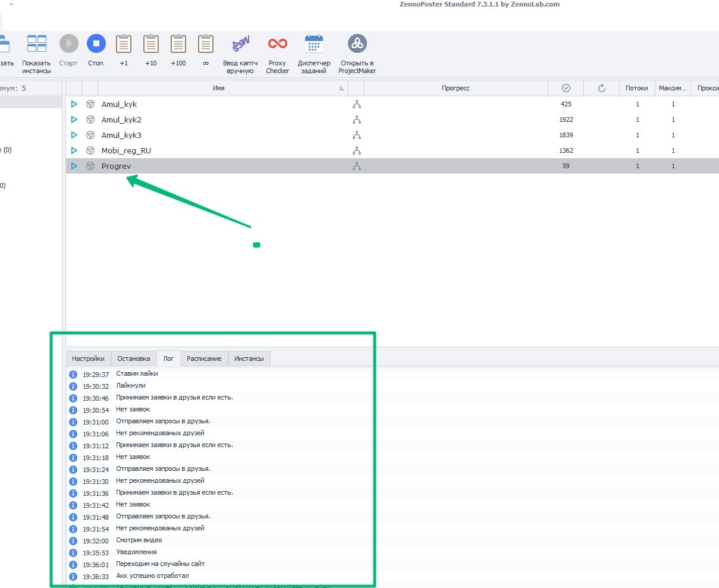This screenshot has width=719, height=588.
Task: Click browser icon beside Progrev
Action: [90, 166]
